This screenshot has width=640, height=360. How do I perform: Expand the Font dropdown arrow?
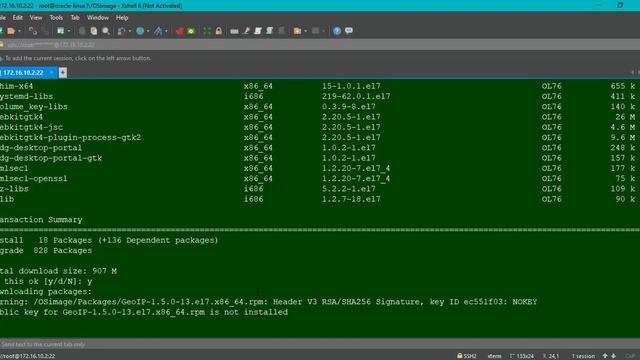(x=166, y=31)
